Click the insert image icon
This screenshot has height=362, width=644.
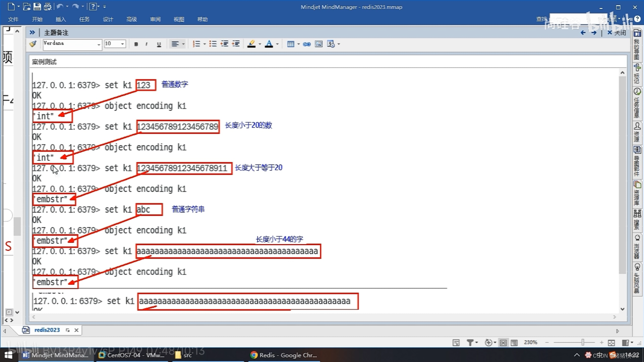coord(318,44)
